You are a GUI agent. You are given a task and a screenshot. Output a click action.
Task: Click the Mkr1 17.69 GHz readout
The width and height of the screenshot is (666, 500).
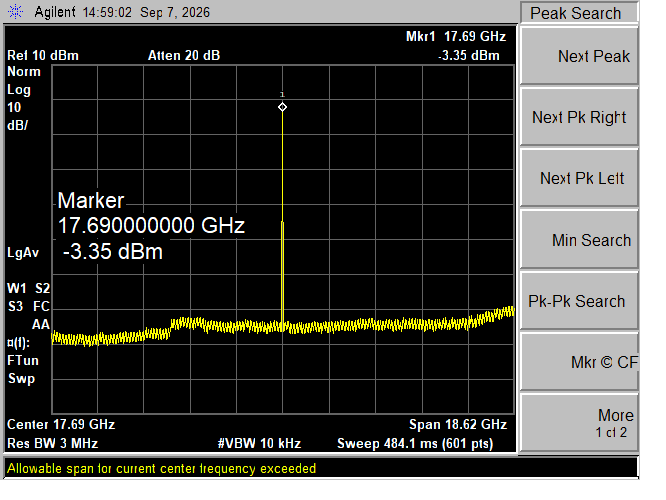point(456,37)
